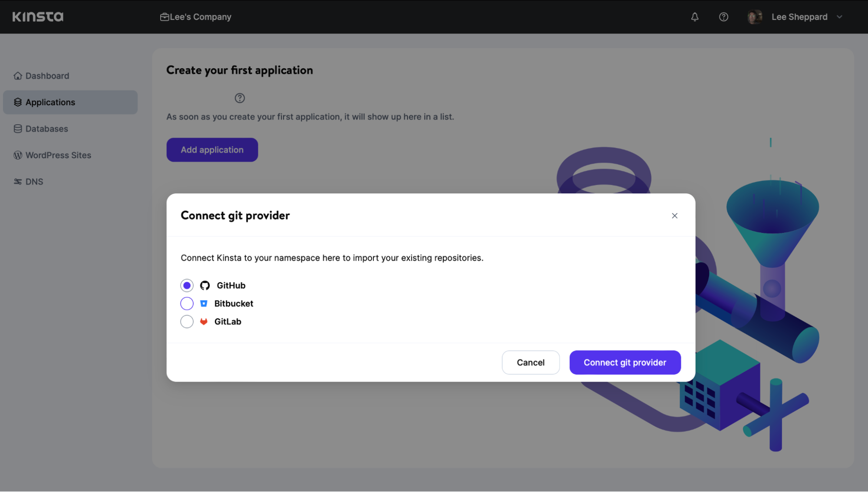This screenshot has width=868, height=492.
Task: Click the Applications sidebar icon
Action: [17, 102]
